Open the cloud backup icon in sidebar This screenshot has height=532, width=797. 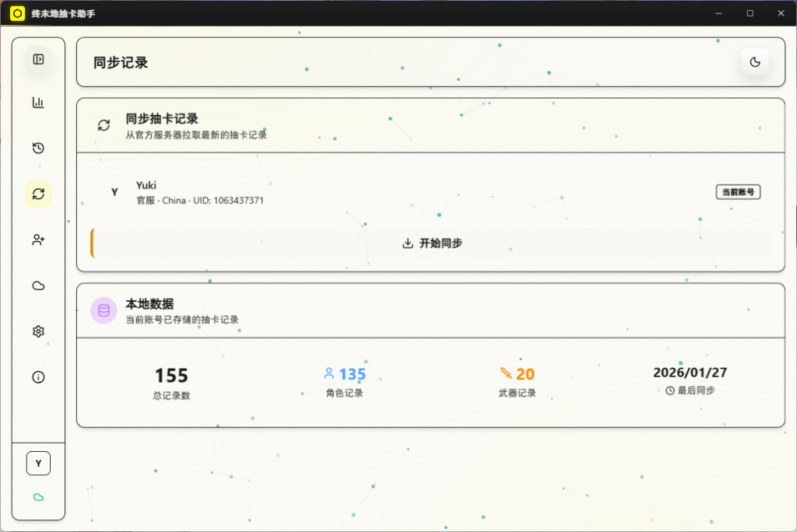tap(37, 285)
